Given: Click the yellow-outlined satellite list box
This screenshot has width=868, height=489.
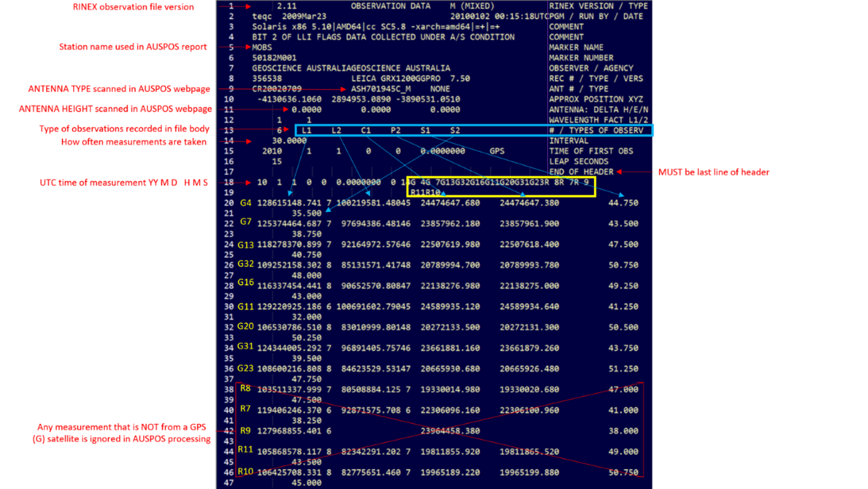Looking at the screenshot, I should pos(501,187).
